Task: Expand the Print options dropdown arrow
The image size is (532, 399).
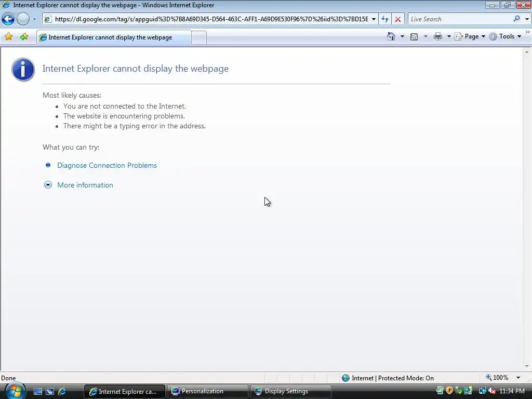Action: pos(448,36)
